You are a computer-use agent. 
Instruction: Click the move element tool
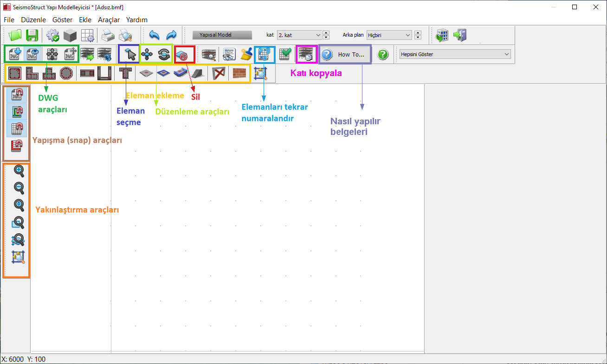(x=147, y=55)
